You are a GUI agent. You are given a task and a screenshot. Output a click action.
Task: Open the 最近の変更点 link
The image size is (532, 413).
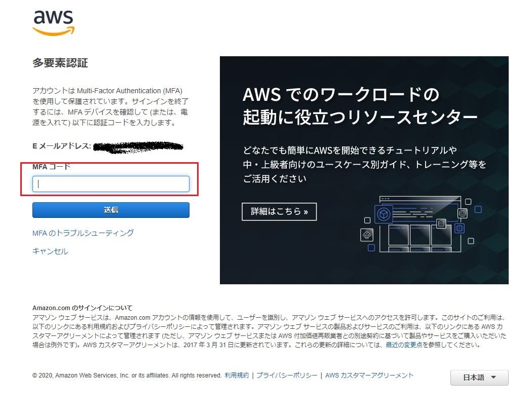coord(404,345)
